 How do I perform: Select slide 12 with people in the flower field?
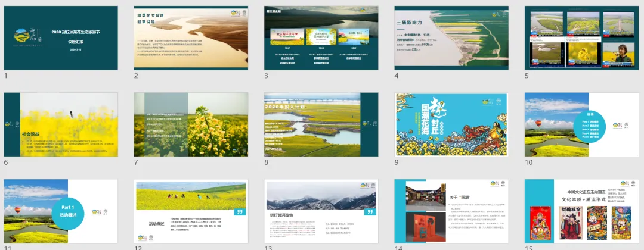pyautogui.click(x=191, y=211)
